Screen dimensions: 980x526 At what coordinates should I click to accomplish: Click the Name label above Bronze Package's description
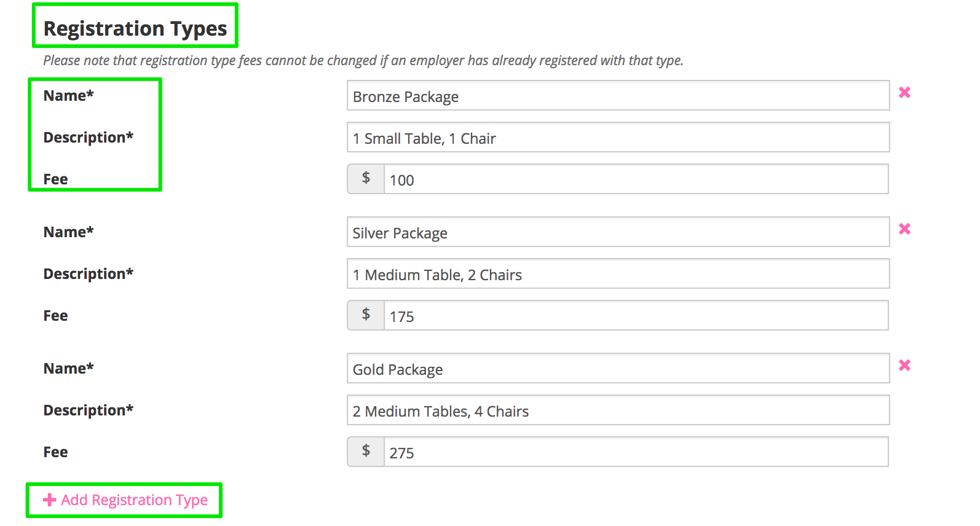(68, 96)
